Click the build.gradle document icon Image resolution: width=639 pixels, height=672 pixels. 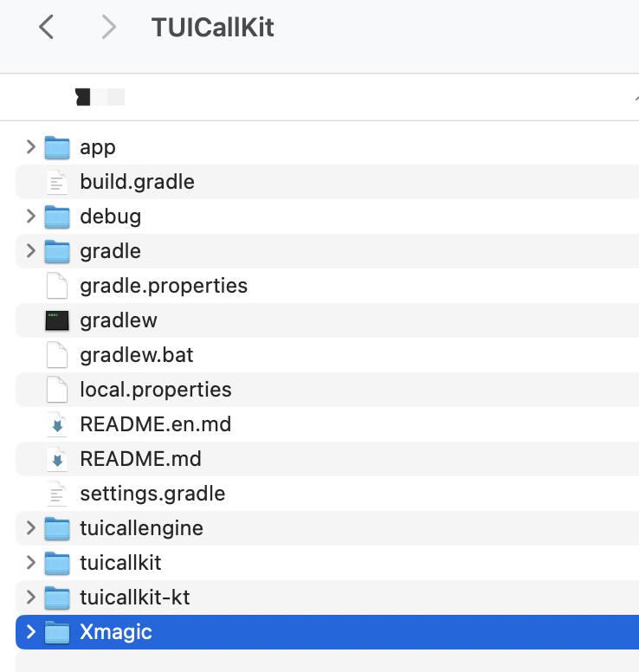tap(57, 182)
